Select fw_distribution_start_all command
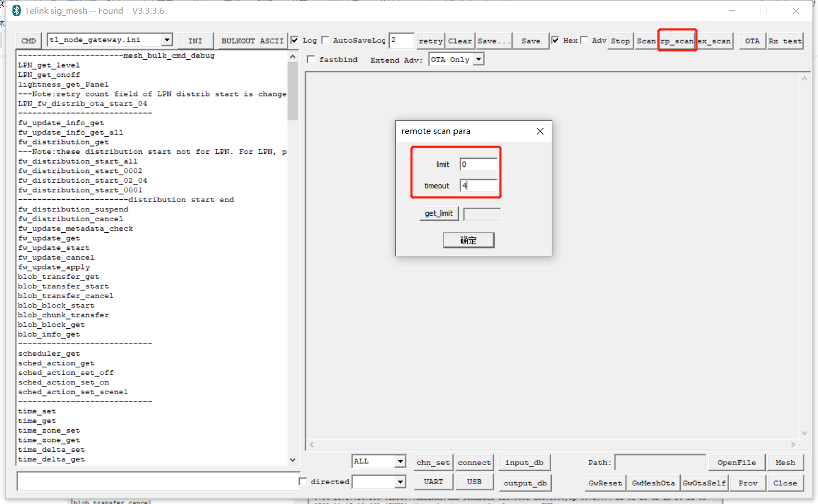 coord(78,161)
